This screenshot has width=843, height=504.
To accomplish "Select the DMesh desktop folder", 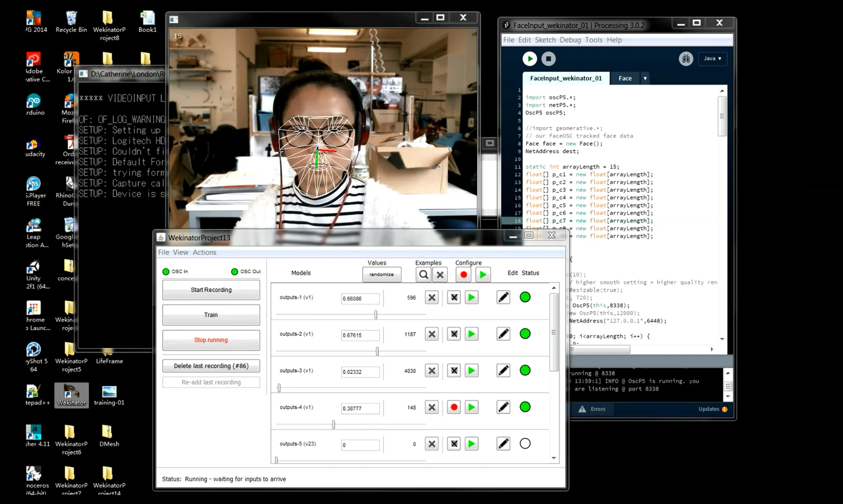I will (x=109, y=436).
